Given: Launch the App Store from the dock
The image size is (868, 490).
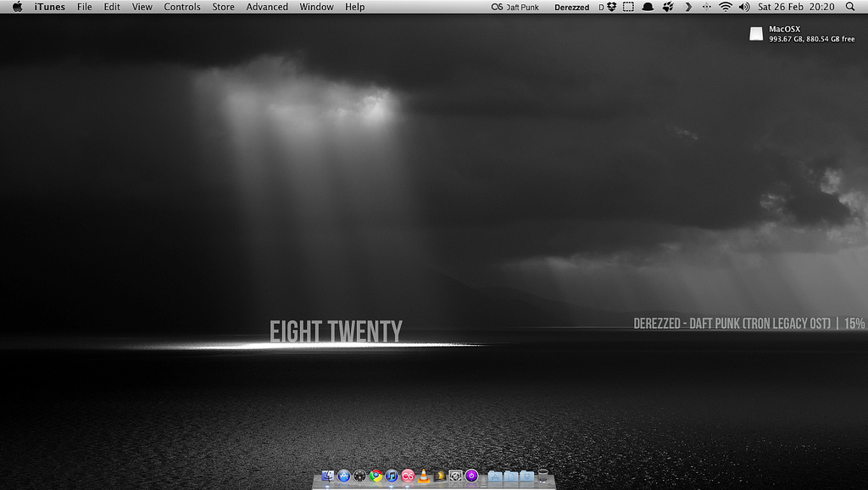Looking at the screenshot, I should click(x=344, y=476).
